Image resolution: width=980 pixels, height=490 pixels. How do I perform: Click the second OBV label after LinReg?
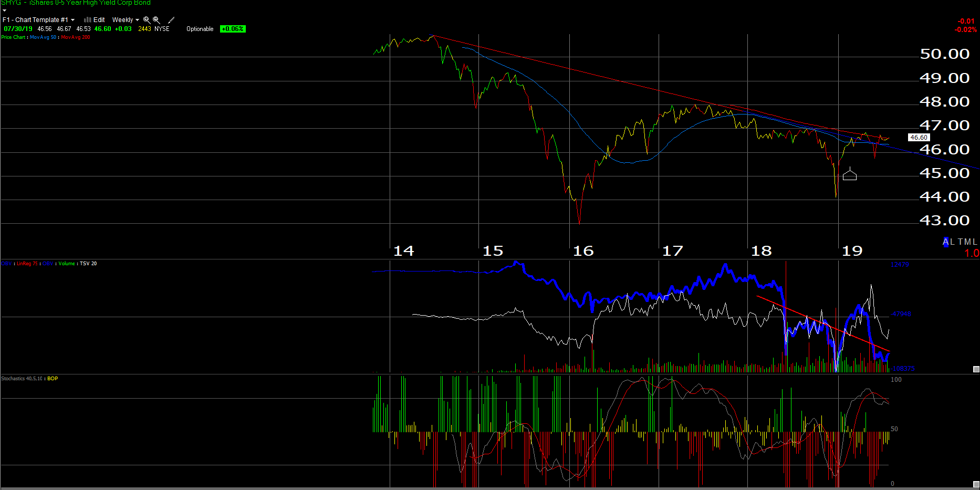48,264
